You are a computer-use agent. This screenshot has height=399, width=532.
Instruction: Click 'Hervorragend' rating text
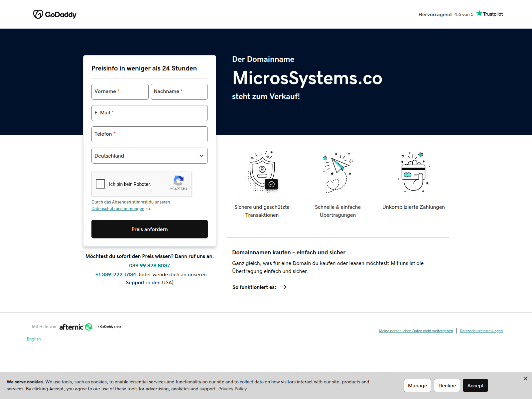click(x=435, y=14)
